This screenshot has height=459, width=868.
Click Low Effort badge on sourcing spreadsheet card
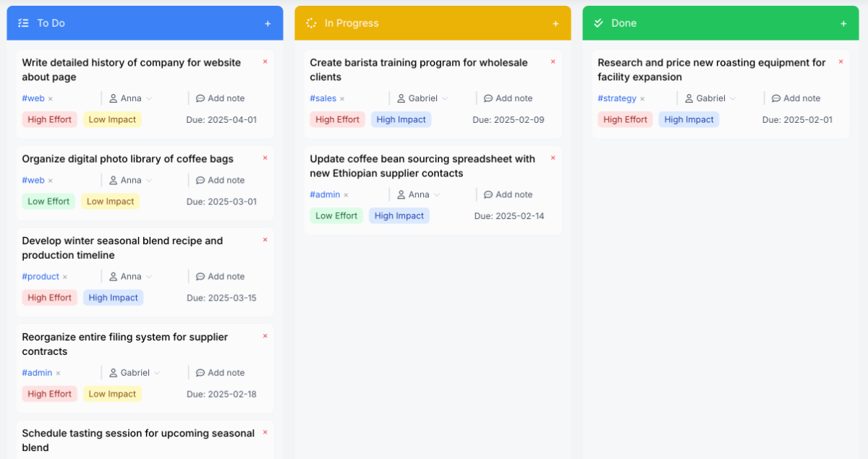pos(336,215)
